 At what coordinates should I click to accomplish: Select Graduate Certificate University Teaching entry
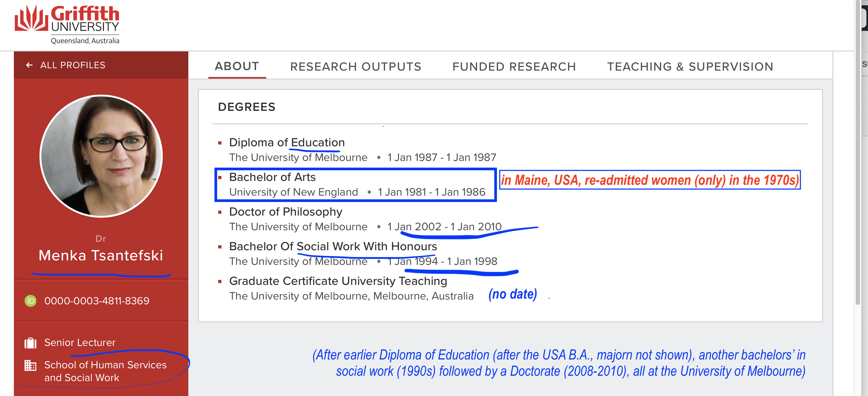pos(338,281)
